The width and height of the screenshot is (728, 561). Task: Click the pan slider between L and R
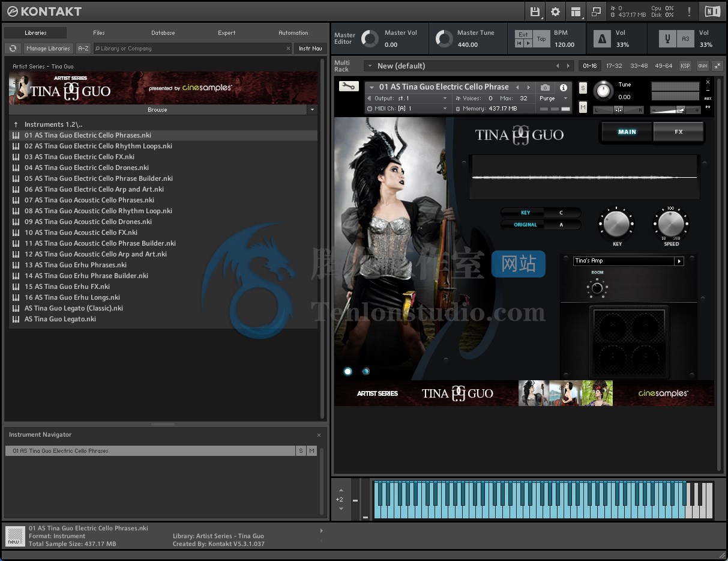coord(618,110)
